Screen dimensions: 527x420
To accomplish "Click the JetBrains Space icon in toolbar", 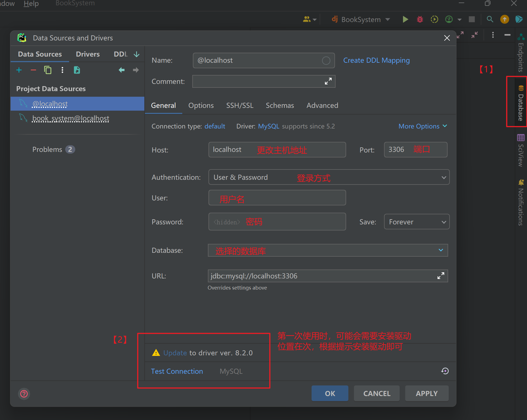I will [x=519, y=19].
